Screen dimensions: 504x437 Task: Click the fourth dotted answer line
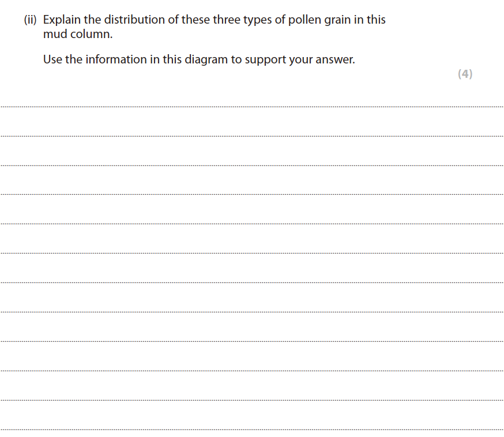(x=252, y=194)
